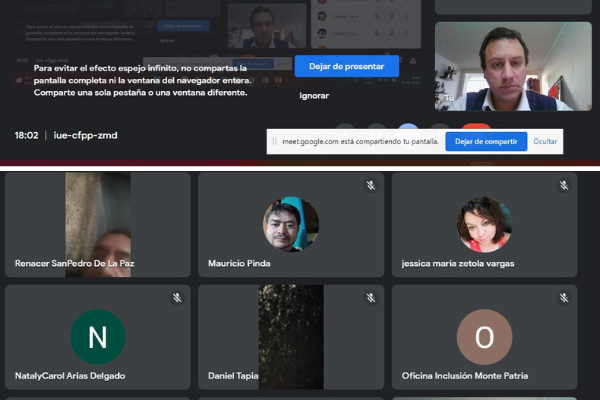Hide the sharing bar via Ocultar
Image resolution: width=600 pixels, height=400 pixels.
(x=545, y=142)
